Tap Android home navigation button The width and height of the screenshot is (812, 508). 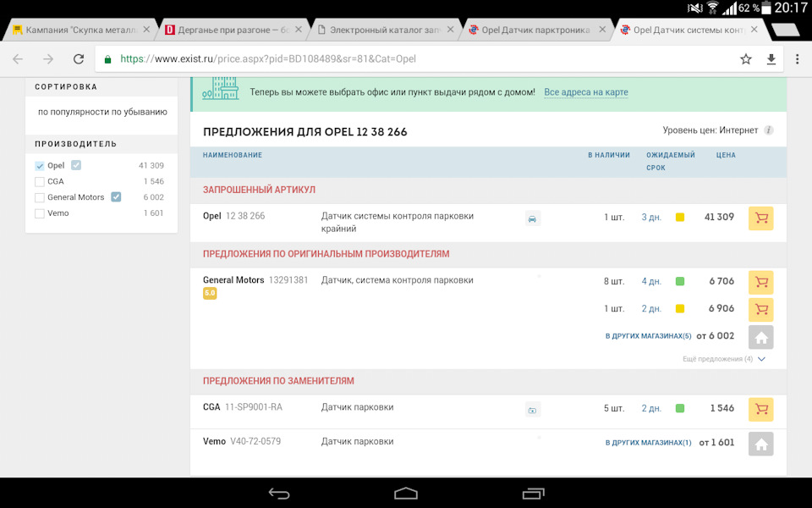405,493
